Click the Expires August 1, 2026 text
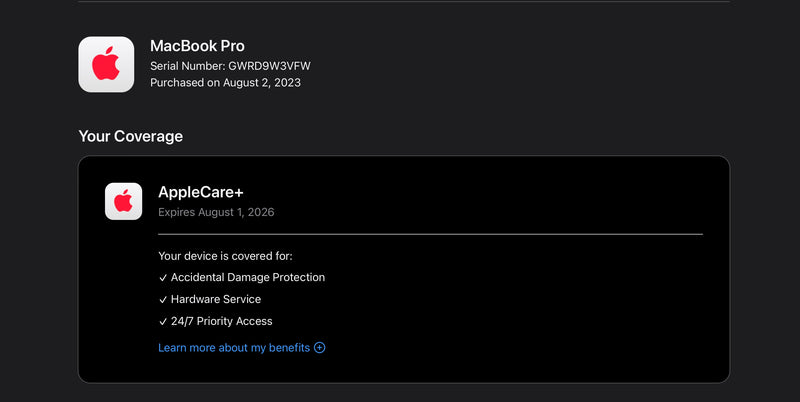Screen dimensions: 800x402 [216, 212]
